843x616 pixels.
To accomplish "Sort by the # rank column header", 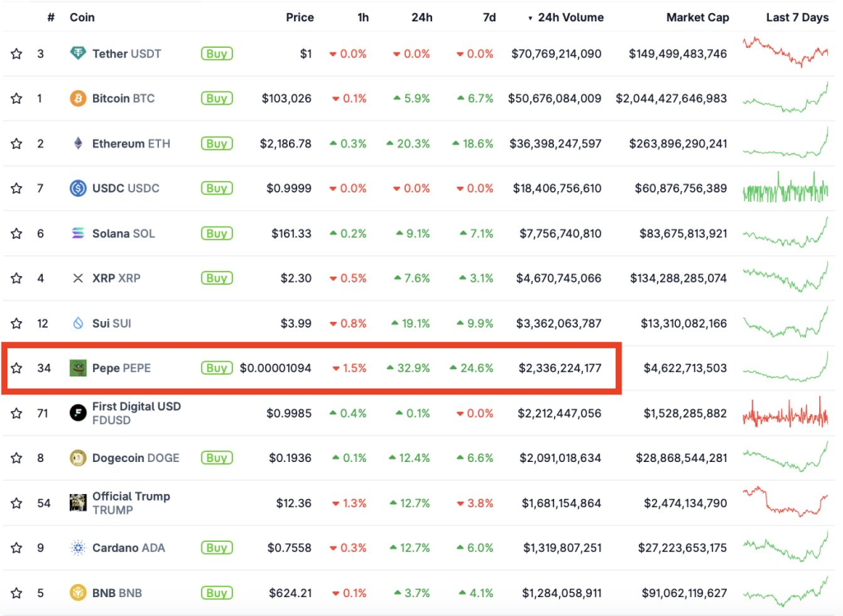I will [x=51, y=17].
